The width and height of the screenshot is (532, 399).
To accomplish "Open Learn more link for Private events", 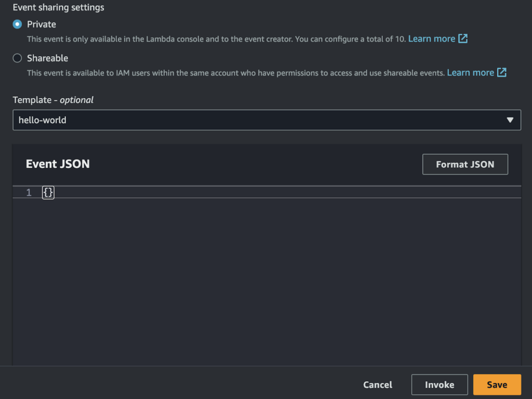I will [431, 39].
